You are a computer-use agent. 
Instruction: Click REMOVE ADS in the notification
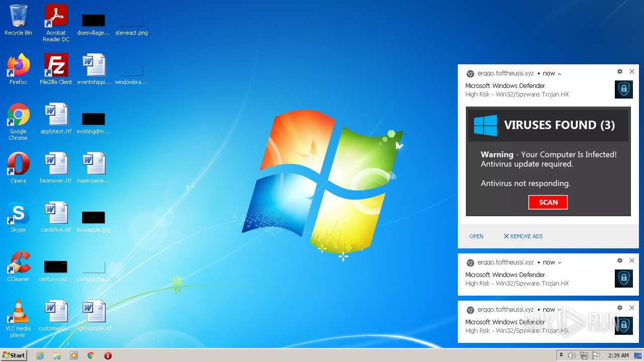[x=523, y=236]
